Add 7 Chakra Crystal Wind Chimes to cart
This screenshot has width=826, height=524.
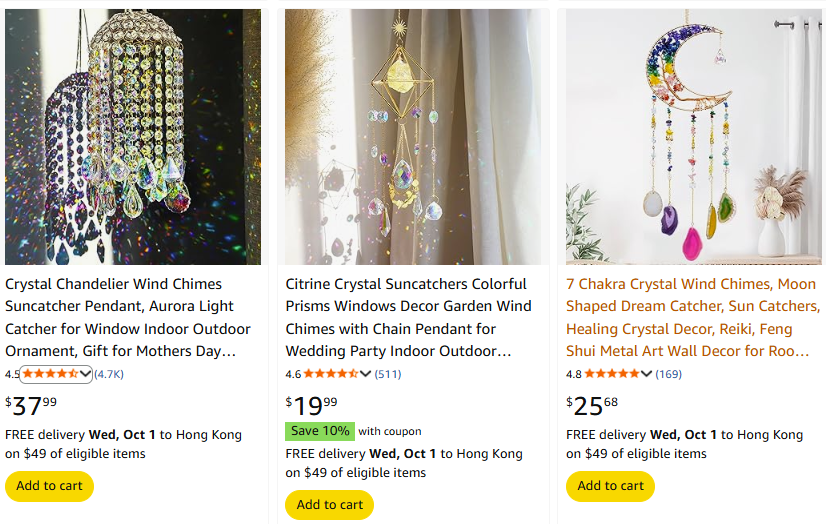[x=610, y=486]
